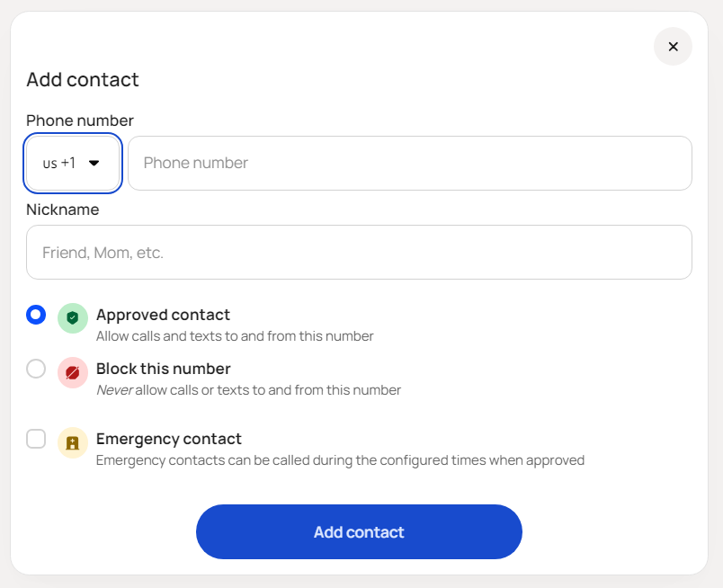Image resolution: width=723 pixels, height=588 pixels.
Task: Click the Add contact dialog heading
Action: (x=83, y=80)
